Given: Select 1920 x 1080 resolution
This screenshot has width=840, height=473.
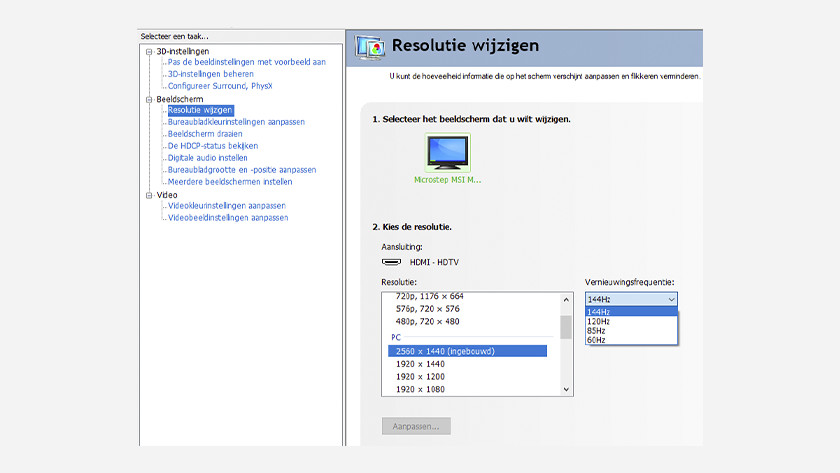Looking at the screenshot, I should pyautogui.click(x=419, y=388).
